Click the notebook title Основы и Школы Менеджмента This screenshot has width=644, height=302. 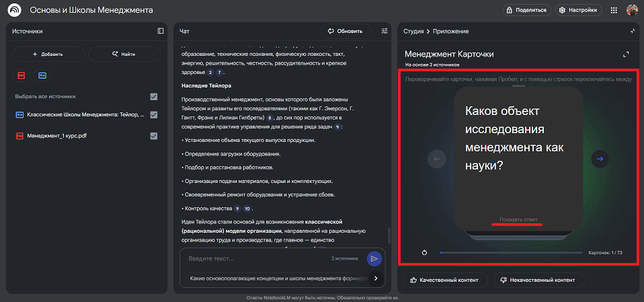pyautogui.click(x=91, y=10)
